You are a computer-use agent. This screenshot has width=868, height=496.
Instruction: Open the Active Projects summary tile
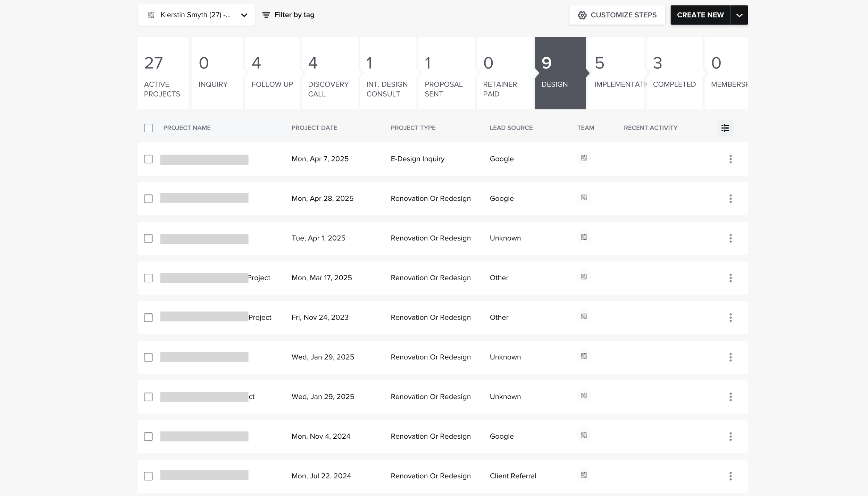click(162, 73)
